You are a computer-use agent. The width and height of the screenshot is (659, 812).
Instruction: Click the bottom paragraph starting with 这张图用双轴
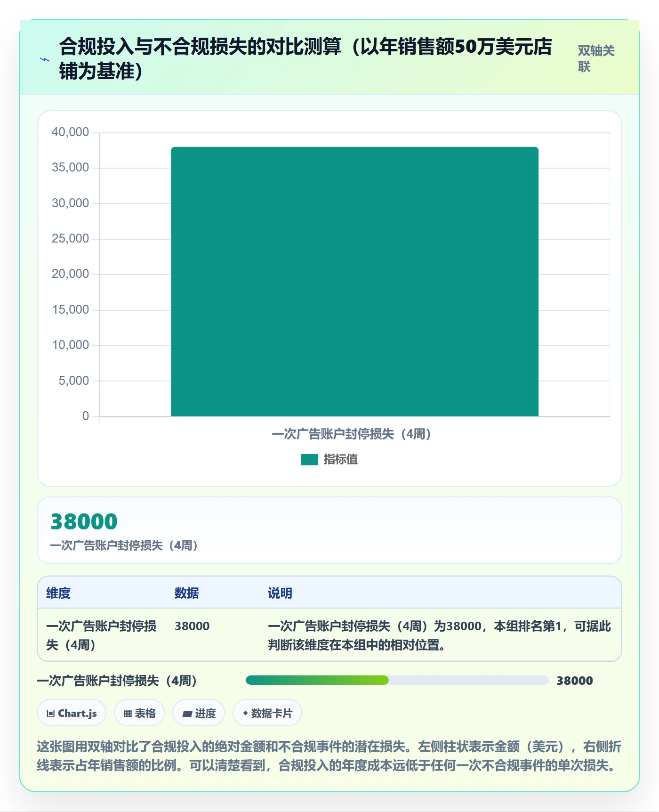pos(329,756)
